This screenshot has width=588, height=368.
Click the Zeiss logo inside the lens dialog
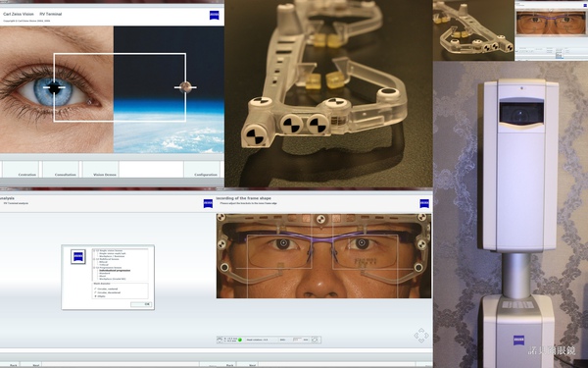point(78,256)
